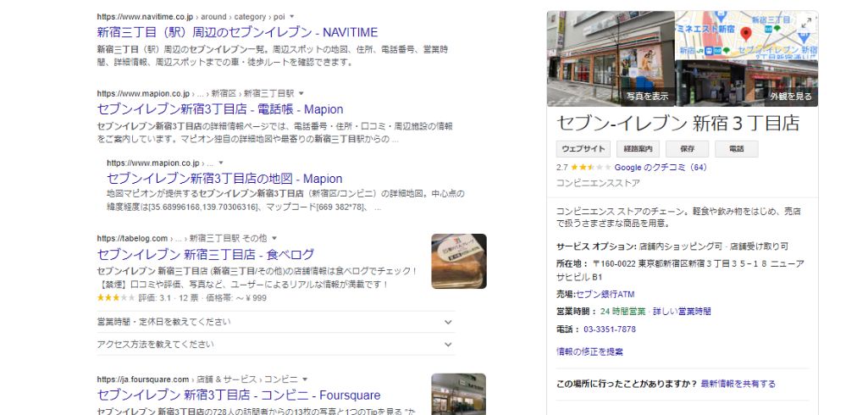Click the 2.7 star rating icons

[591, 167]
